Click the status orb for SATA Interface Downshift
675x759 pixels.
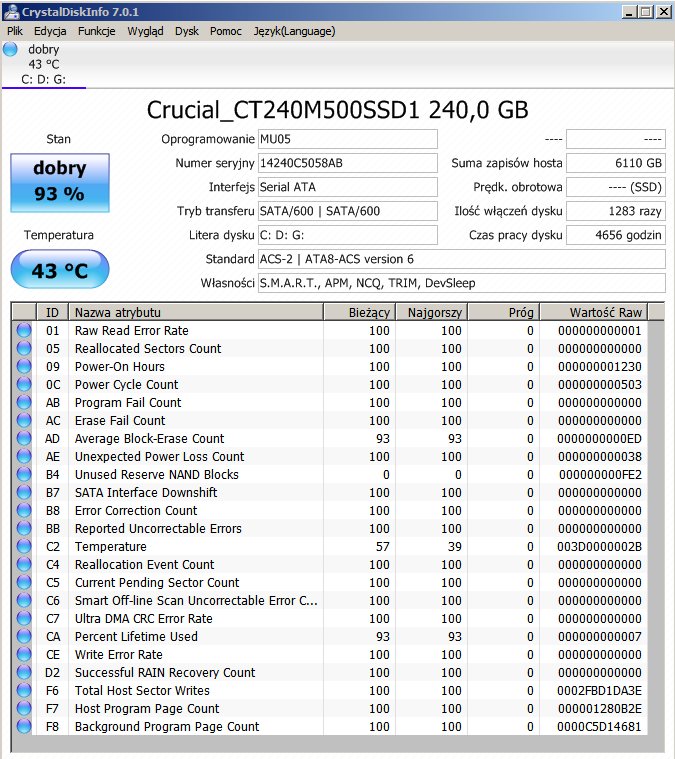tap(24, 492)
